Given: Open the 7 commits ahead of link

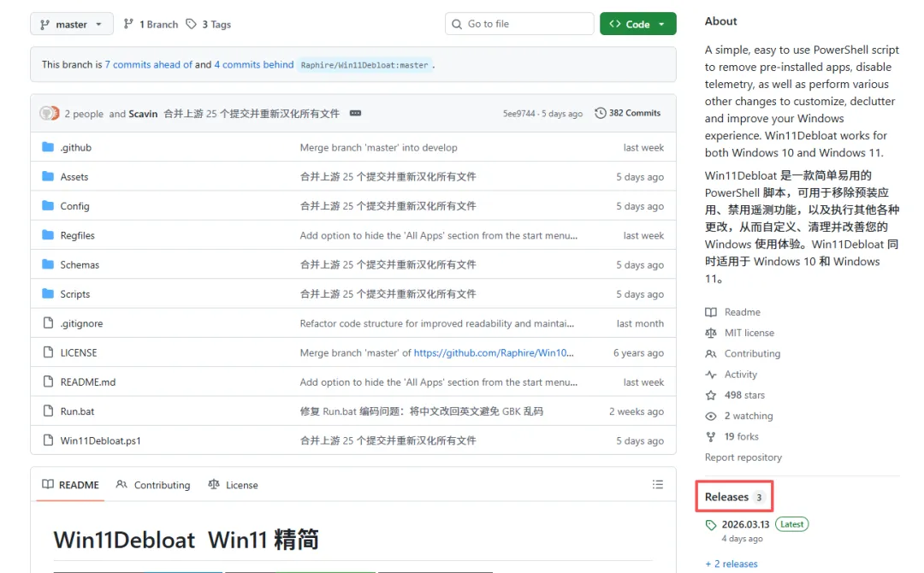Looking at the screenshot, I should [149, 65].
